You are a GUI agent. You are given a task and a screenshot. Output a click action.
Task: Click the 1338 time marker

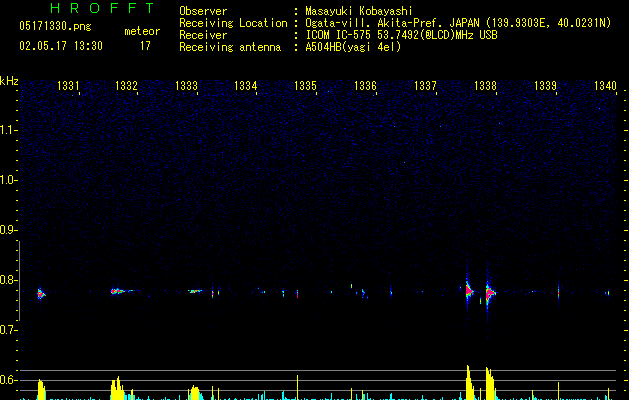[x=485, y=86]
